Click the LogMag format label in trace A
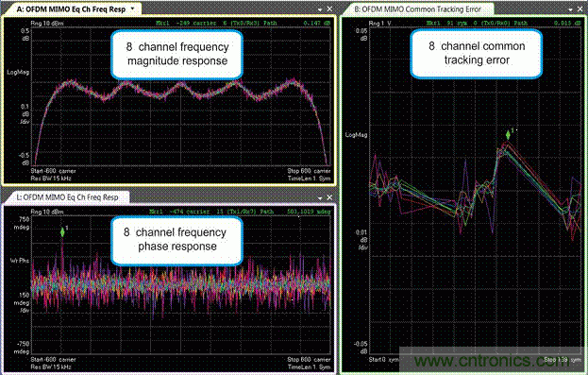This screenshot has width=588, height=375. pyautogui.click(x=18, y=72)
